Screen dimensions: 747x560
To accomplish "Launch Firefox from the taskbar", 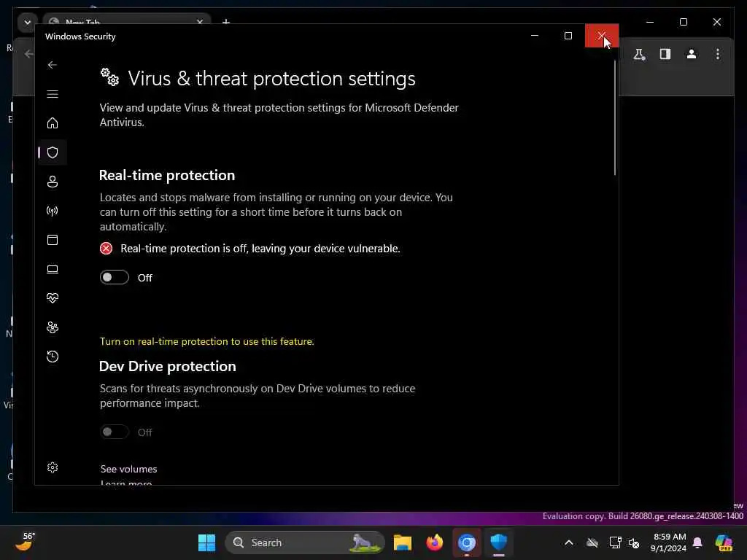I will pyautogui.click(x=435, y=542).
